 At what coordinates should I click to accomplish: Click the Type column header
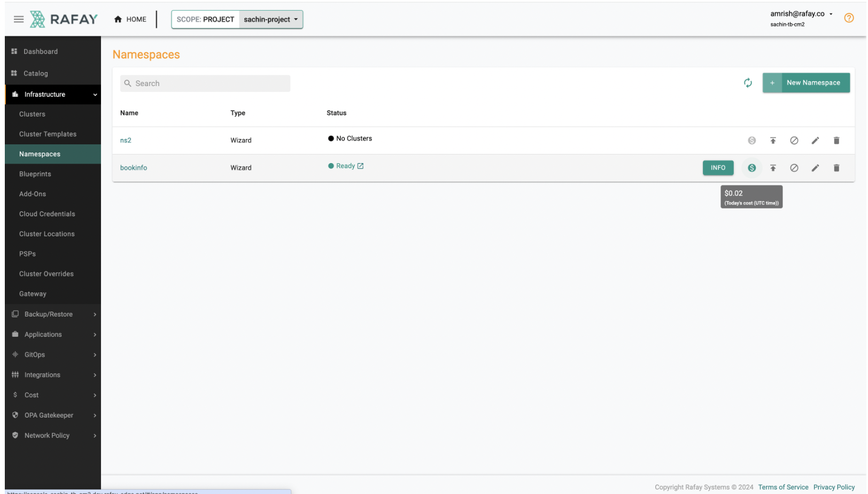(238, 113)
